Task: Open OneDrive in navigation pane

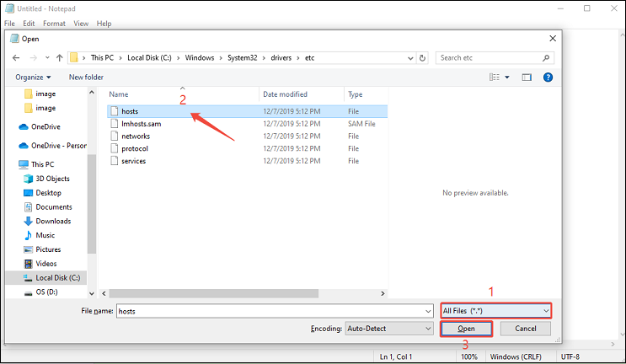Action: point(40,126)
